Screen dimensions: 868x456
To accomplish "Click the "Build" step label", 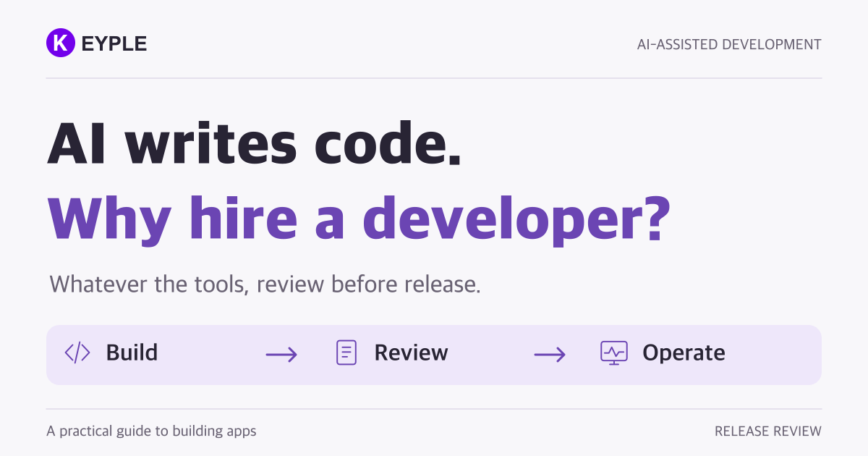I will [x=132, y=352].
